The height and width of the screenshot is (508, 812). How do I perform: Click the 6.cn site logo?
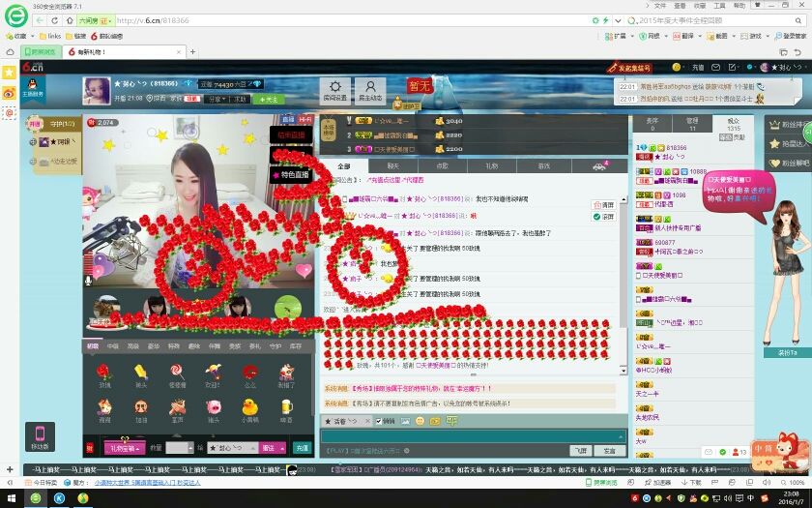tap(33, 68)
